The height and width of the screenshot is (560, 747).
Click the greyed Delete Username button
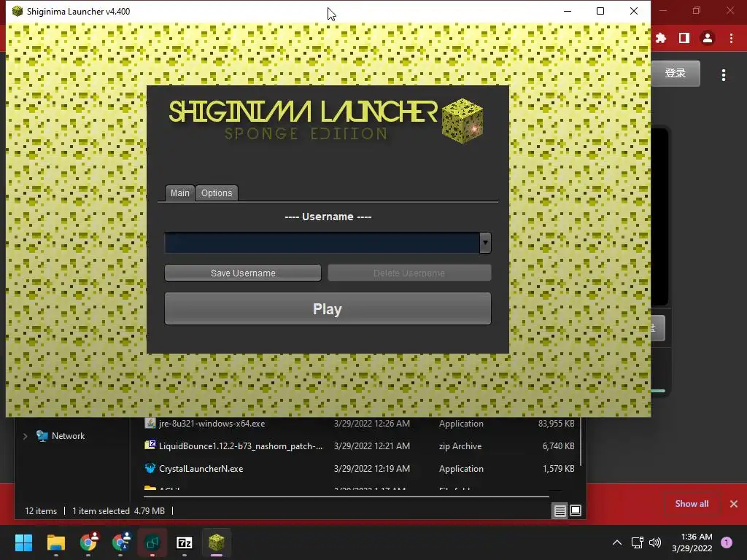409,273
